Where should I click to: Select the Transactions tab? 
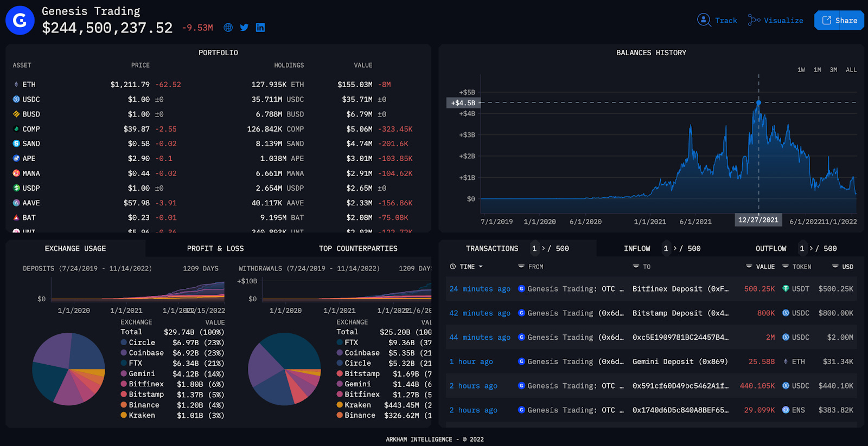pos(492,248)
